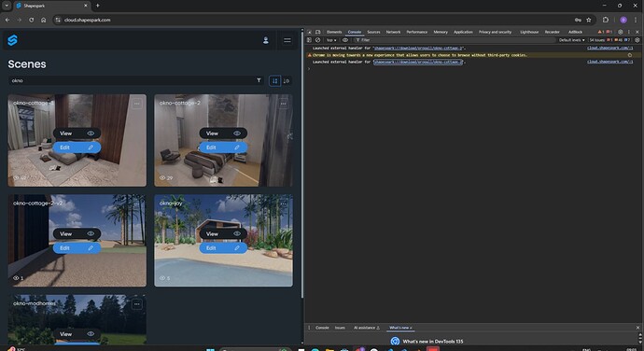644x351 pixels.
Task: Click the filter funnel icon in scene search
Action: (x=259, y=80)
